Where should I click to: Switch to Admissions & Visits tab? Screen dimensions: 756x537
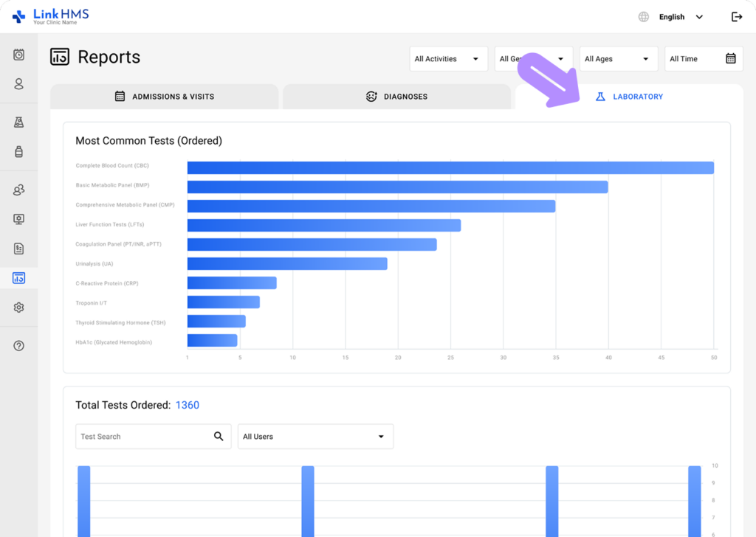[x=164, y=97]
